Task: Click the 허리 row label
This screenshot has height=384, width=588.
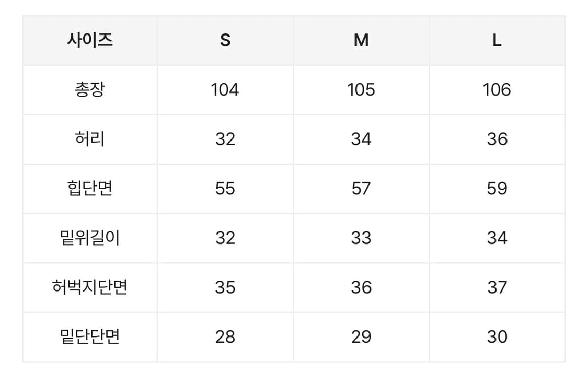Action: click(90, 139)
